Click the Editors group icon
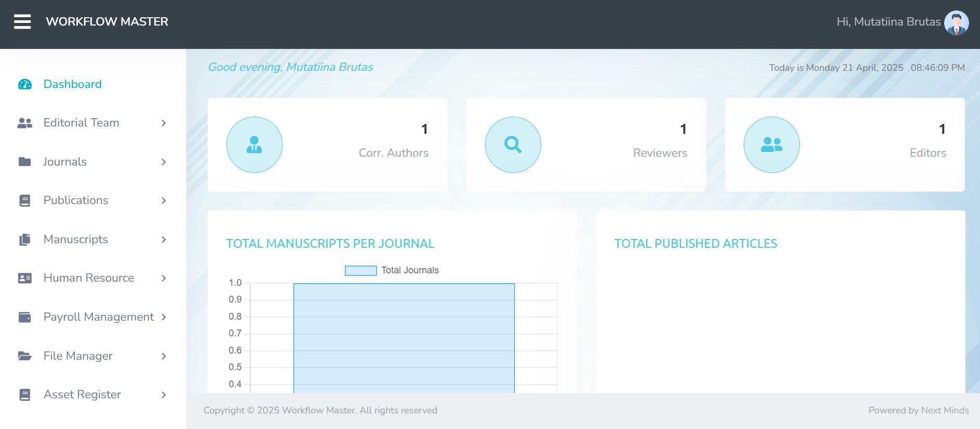The image size is (980, 429). (x=771, y=145)
